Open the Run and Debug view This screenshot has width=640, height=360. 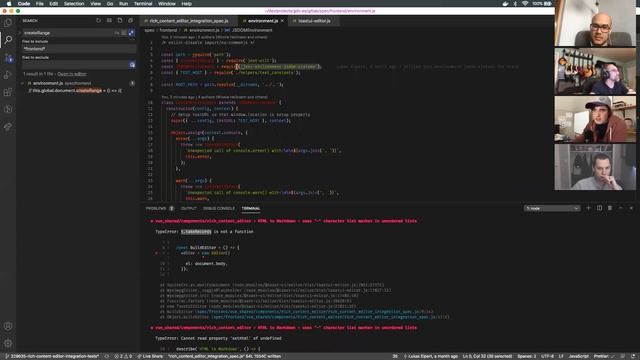[8, 75]
